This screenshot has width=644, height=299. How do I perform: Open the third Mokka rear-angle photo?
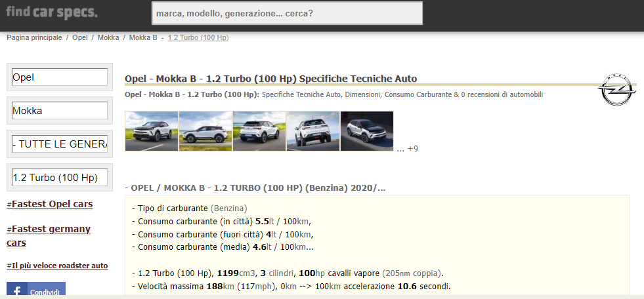(x=259, y=131)
